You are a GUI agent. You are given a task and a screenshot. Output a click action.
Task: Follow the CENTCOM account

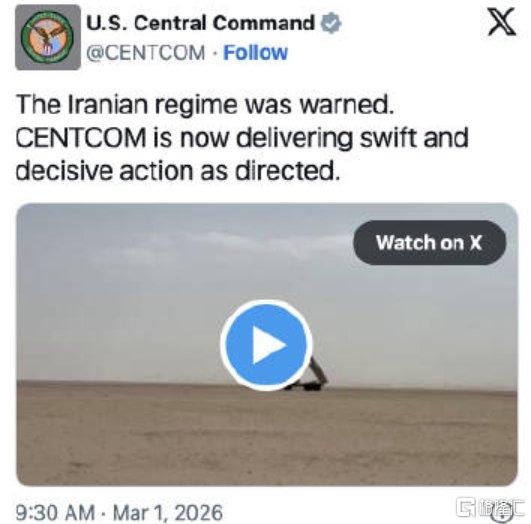[x=255, y=53]
